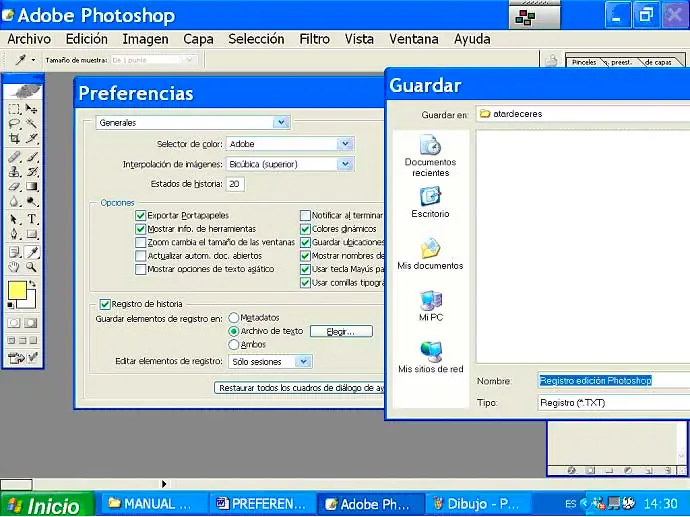Select the Slice tool
Image resolution: width=690 pixels, height=517 pixels.
[x=31, y=139]
